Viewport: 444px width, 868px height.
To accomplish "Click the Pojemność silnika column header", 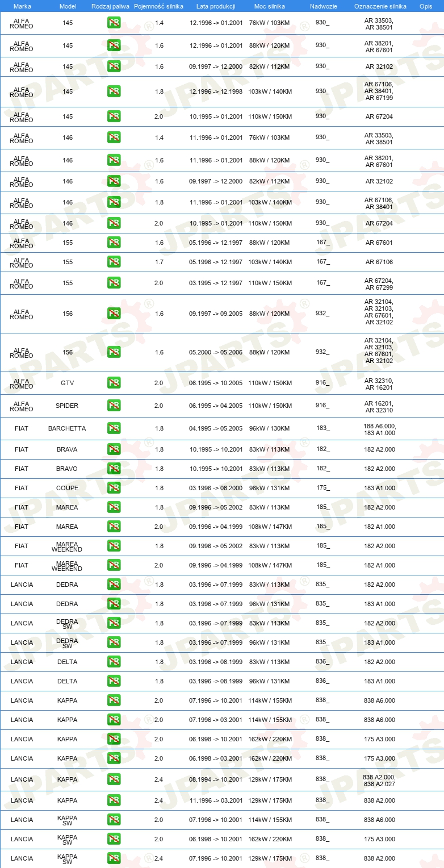I will tap(158, 6).
